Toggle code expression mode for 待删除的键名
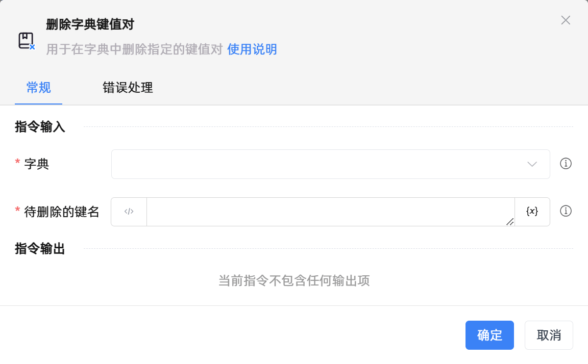Screen dimensions: 588x364 [129, 212]
